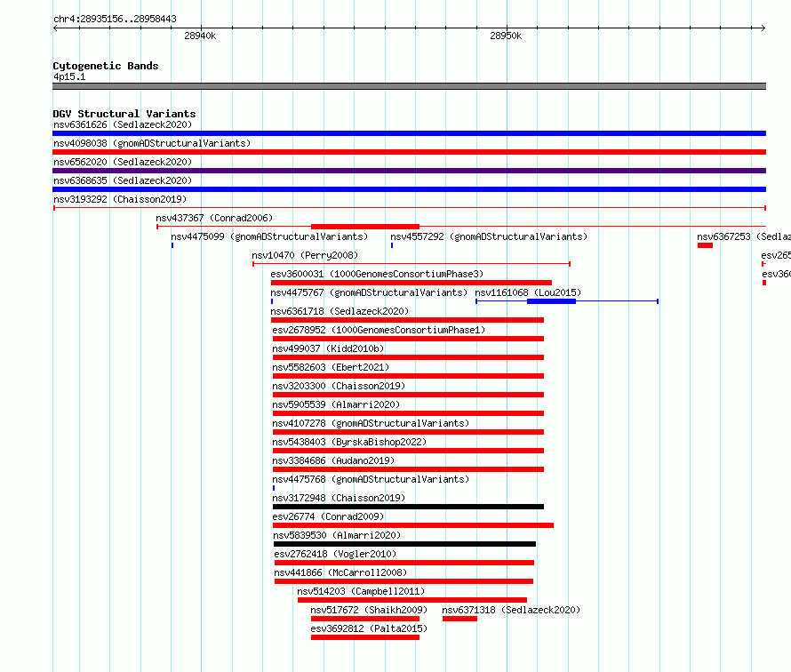Image resolution: width=791 pixels, height=672 pixels.
Task: Open esv2762418 (Vogler2010) label
Action: [335, 554]
